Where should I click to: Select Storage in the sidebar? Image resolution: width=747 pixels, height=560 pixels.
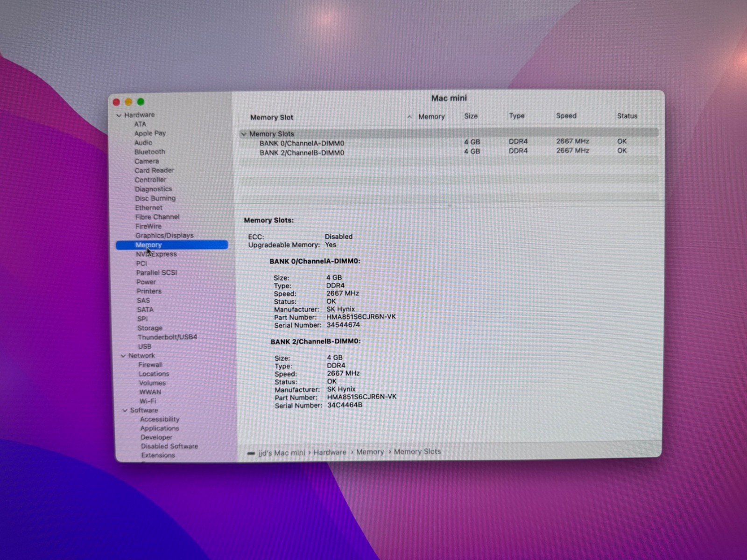click(150, 328)
